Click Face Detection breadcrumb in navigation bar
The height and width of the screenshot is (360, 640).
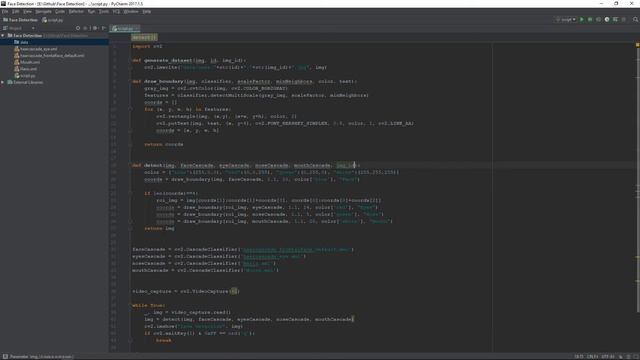[x=20, y=20]
